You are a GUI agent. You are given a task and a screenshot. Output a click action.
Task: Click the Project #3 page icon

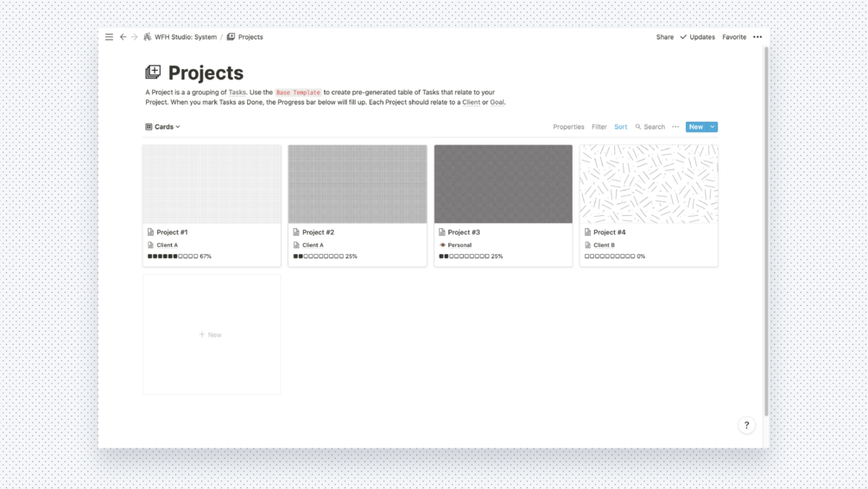click(x=441, y=232)
